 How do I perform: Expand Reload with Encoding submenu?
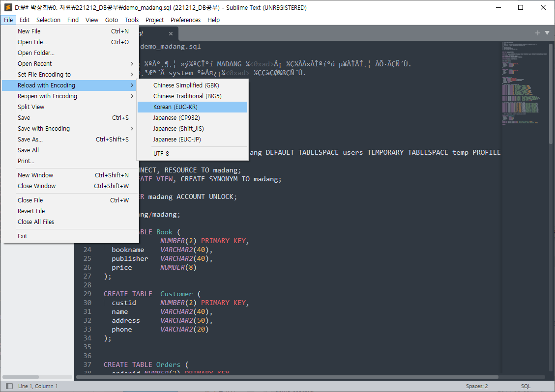[69, 85]
